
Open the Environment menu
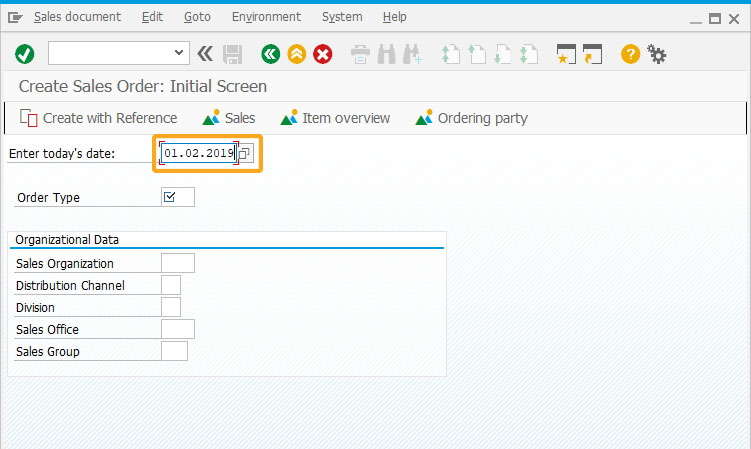[266, 17]
